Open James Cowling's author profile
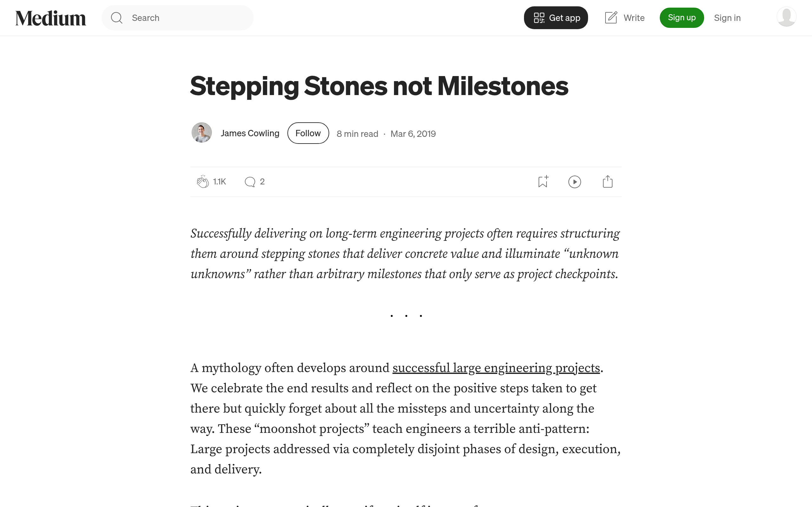This screenshot has width=812, height=507. point(250,133)
